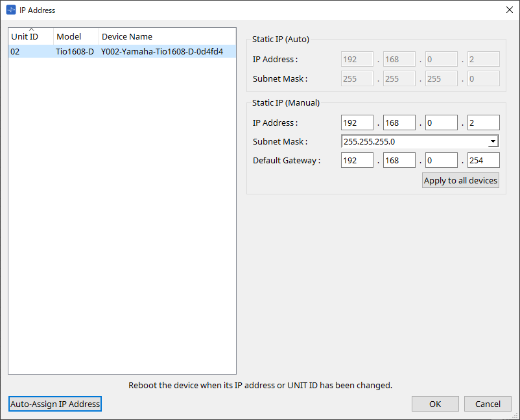Viewport: 520px width, 420px height.
Task: Click first octet of Default Gateway
Action: [x=357, y=161]
